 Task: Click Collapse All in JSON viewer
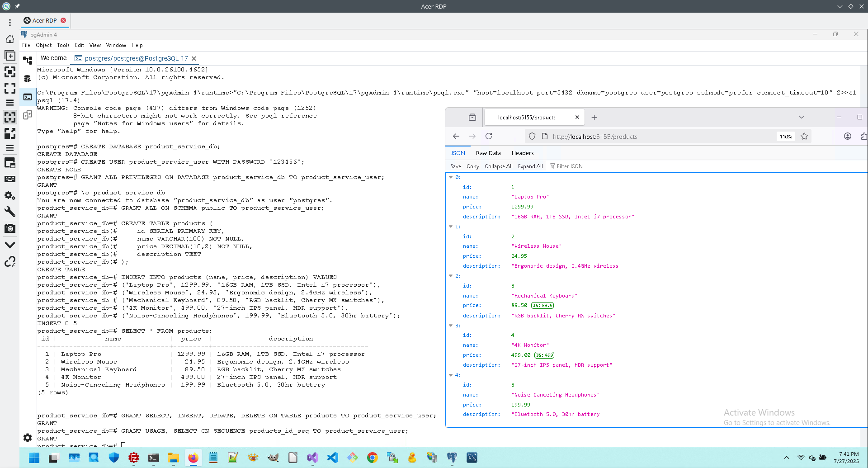pyautogui.click(x=499, y=166)
